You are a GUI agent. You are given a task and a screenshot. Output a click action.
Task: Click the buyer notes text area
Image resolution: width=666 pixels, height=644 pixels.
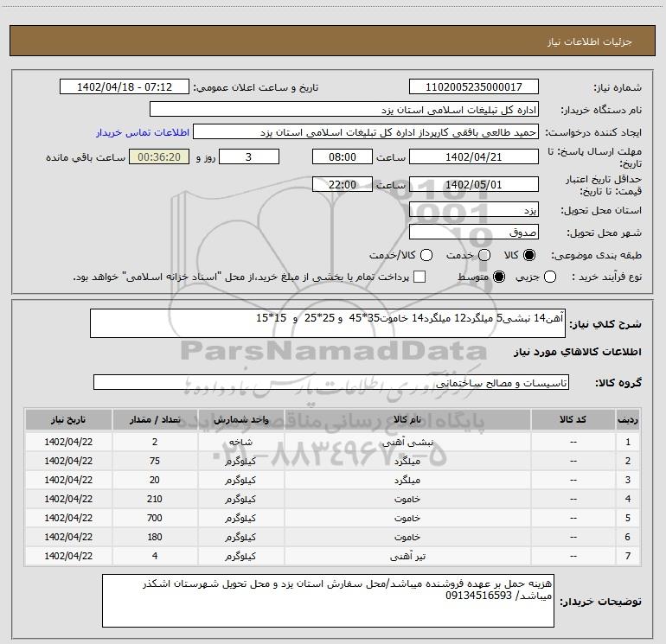pyautogui.click(x=328, y=601)
